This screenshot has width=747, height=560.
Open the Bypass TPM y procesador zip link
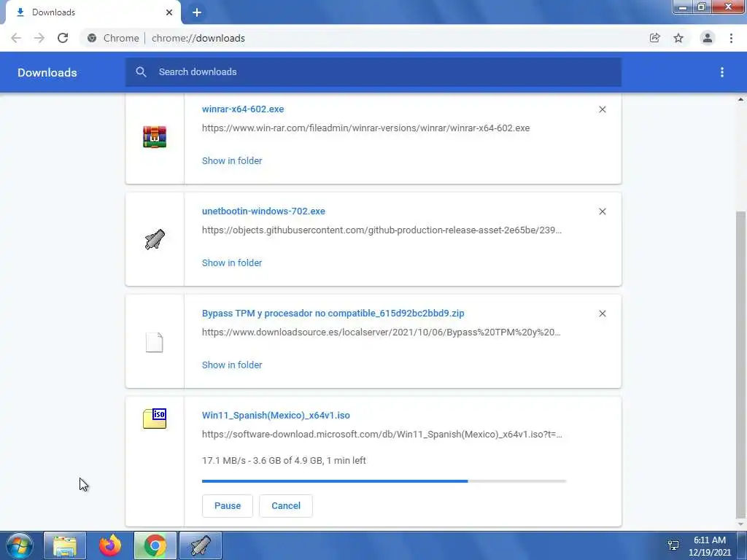tap(333, 314)
